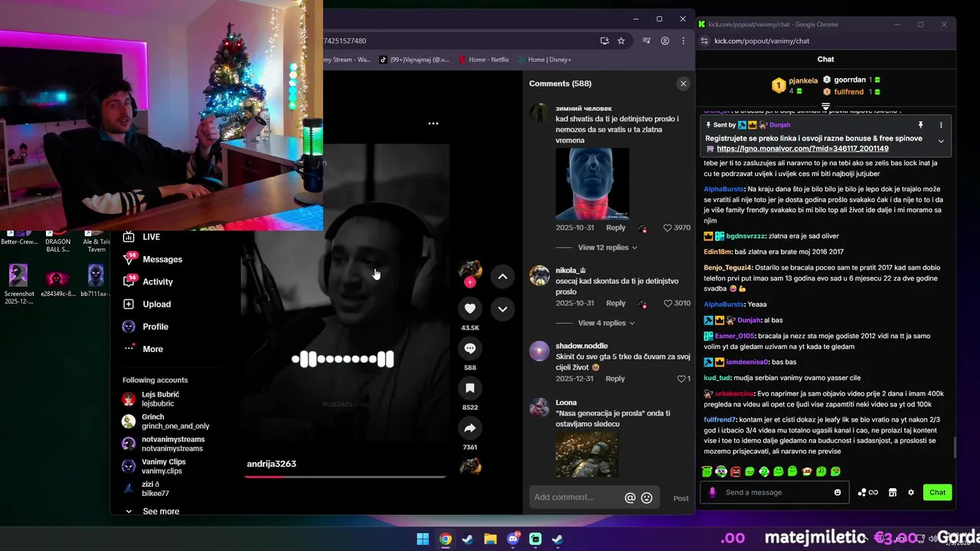Open Vanimy Clips following account
This screenshot has width=980, height=551.
(x=154, y=466)
